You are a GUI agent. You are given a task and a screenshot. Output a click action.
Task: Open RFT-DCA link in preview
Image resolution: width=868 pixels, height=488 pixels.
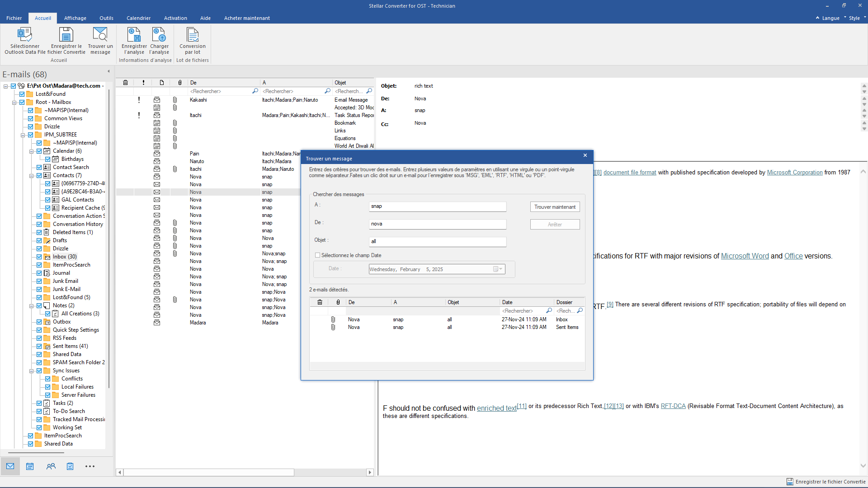(673, 406)
